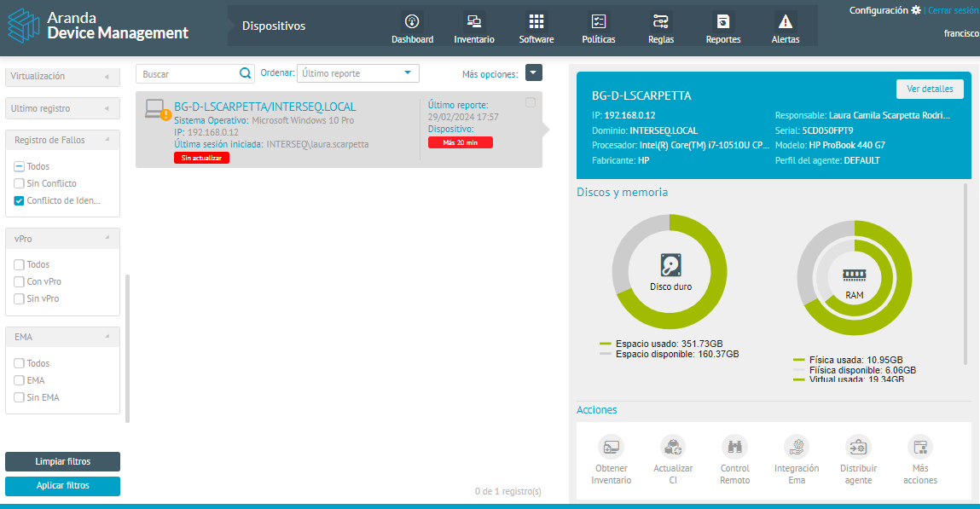Check the Todos checkbox under EMA
The height and width of the screenshot is (509, 980).
19,363
